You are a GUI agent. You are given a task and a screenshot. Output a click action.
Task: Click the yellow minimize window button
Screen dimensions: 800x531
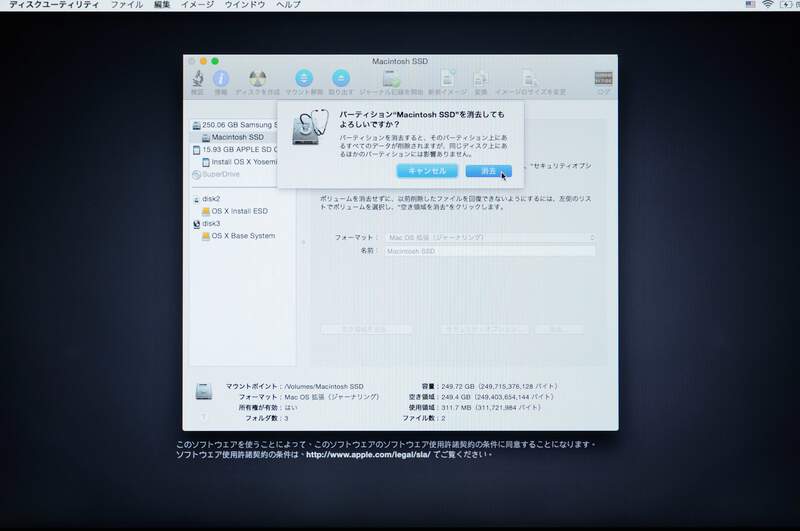click(203, 61)
